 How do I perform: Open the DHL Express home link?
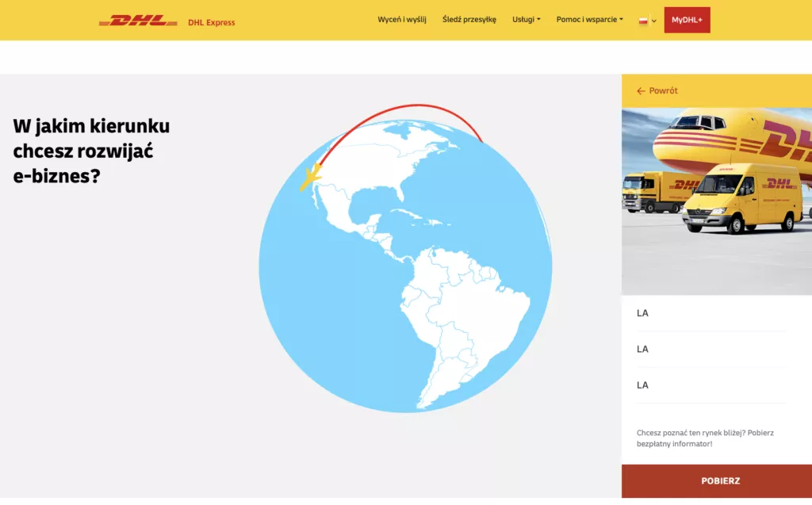(211, 22)
